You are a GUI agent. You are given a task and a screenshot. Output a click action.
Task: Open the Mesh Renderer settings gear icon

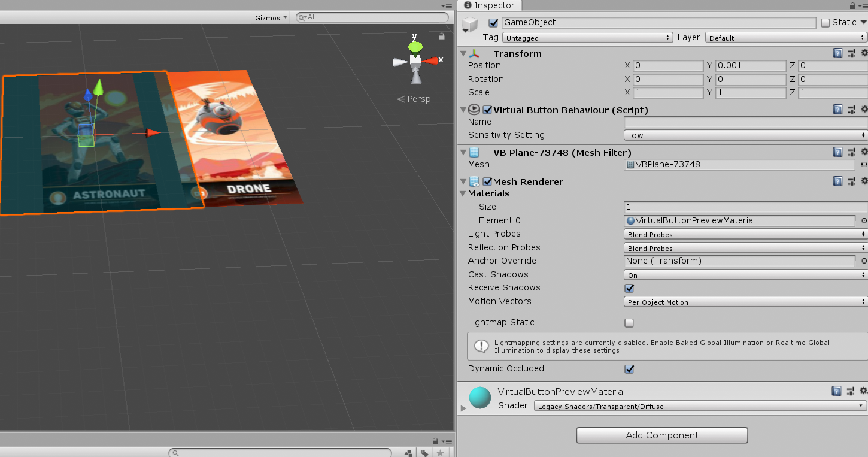click(x=864, y=181)
